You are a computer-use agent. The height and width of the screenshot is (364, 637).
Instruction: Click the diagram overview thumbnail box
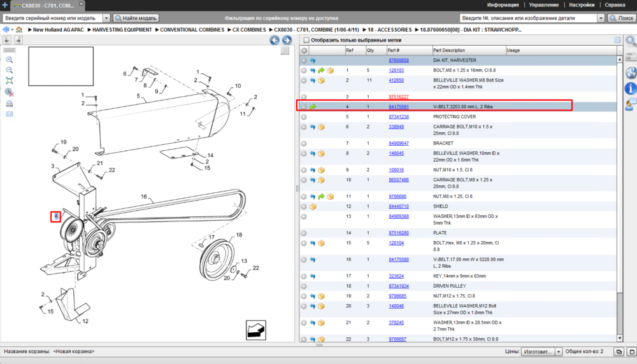61,66
